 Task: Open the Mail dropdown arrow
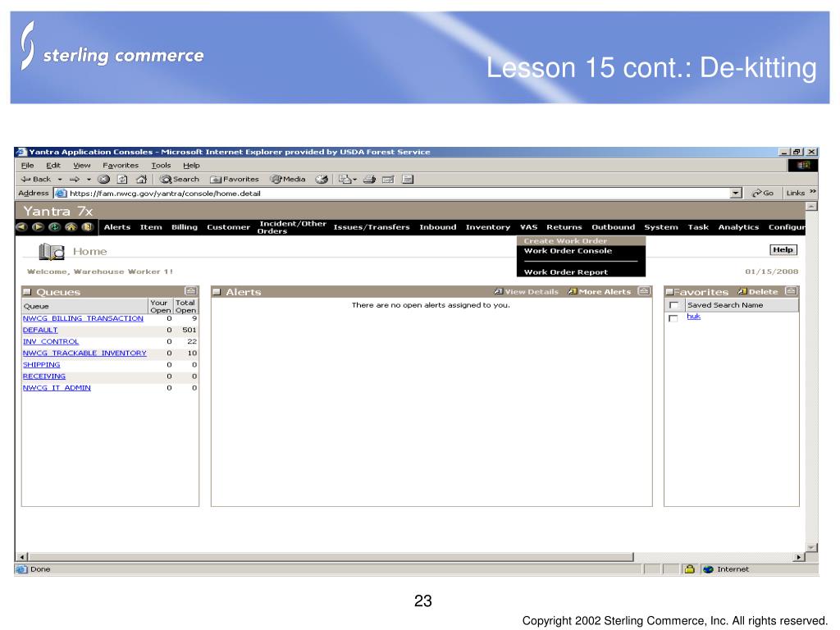coord(354,180)
